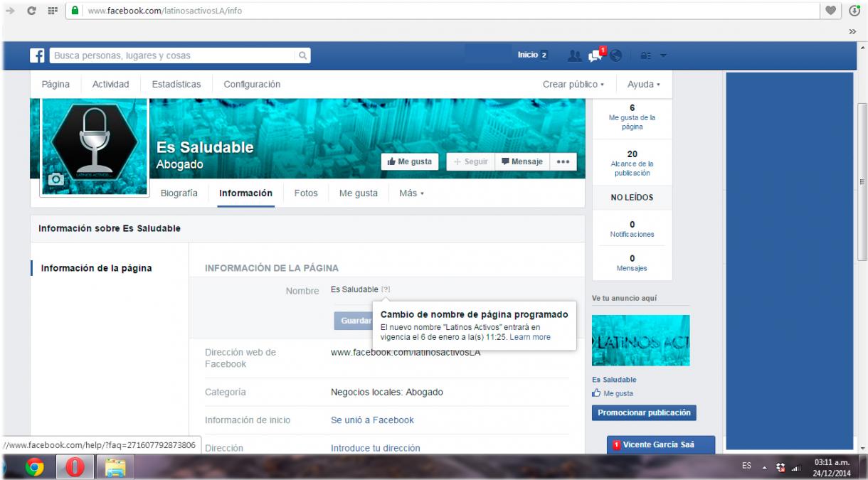Click the ES language indicator in tray
This screenshot has width=868, height=480.
(746, 466)
